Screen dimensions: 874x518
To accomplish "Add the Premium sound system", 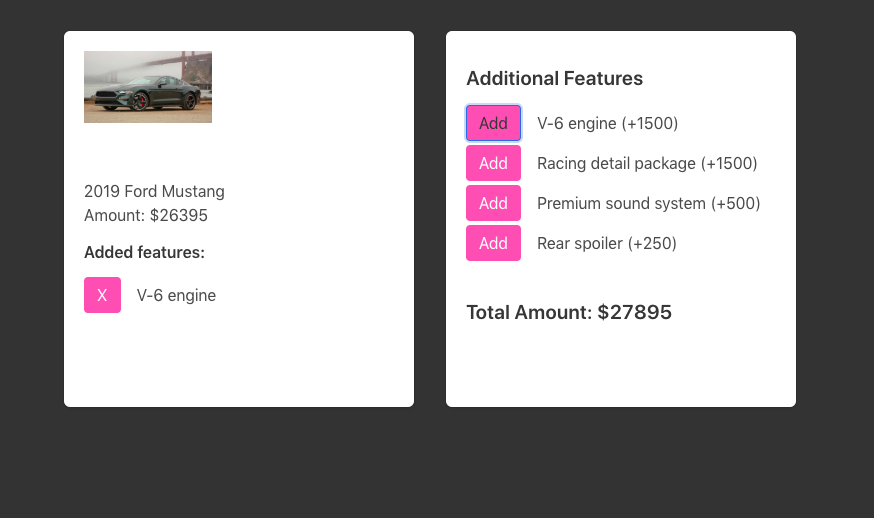I will pos(493,203).
